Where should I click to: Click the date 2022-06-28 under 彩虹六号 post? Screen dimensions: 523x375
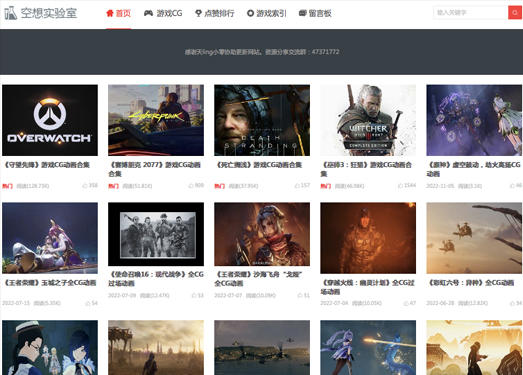tap(440, 303)
